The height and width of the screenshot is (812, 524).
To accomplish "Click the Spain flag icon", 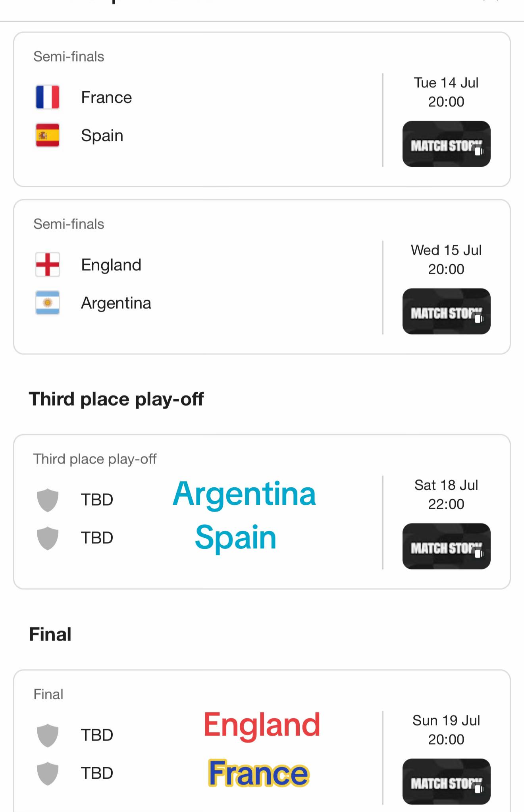I will click(x=48, y=135).
